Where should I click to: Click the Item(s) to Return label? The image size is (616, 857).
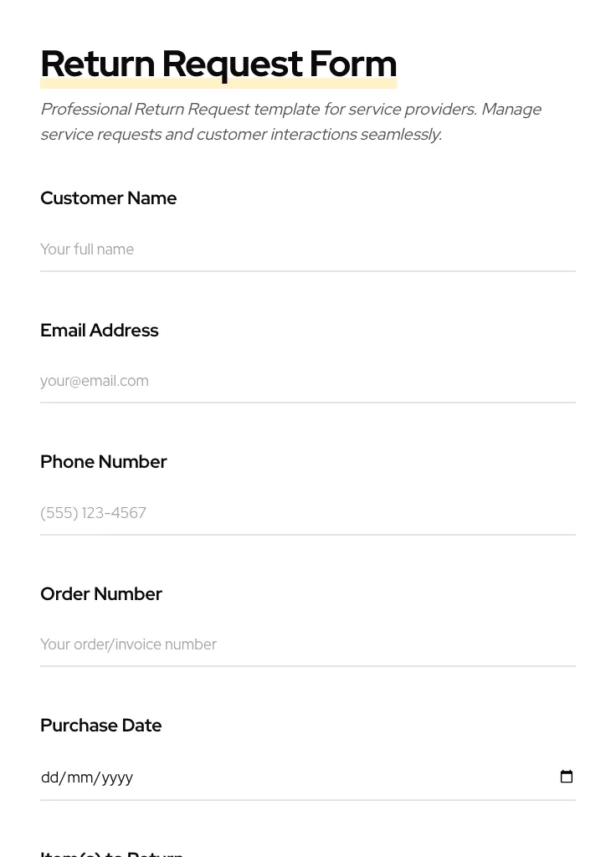tap(111, 853)
